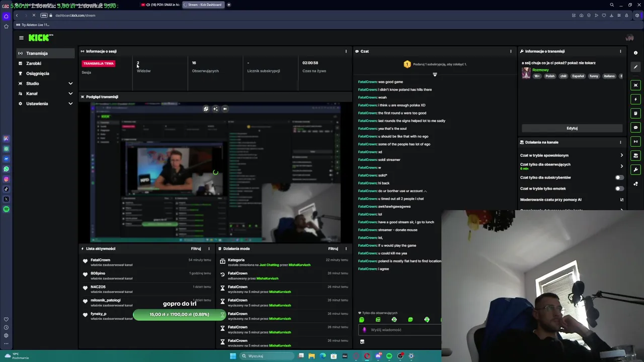The height and width of the screenshot is (362, 644).
Task: Open options menu for Informacje o transmisji panel
Action: pyautogui.click(x=620, y=51)
